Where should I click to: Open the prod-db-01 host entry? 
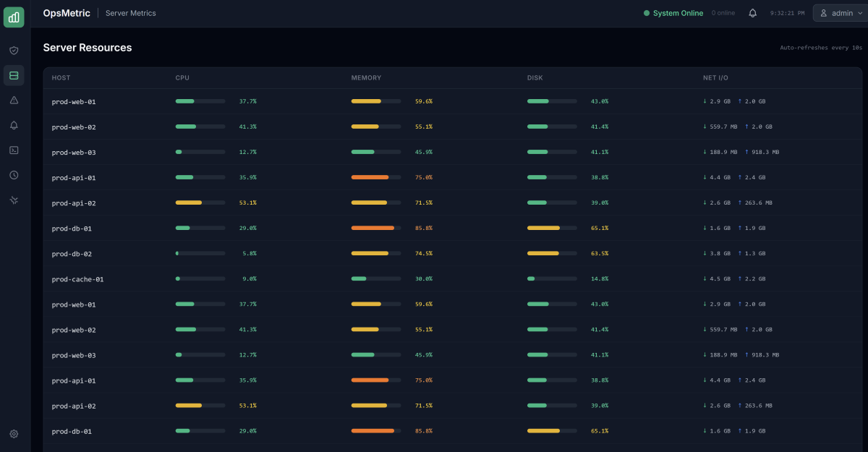70,228
